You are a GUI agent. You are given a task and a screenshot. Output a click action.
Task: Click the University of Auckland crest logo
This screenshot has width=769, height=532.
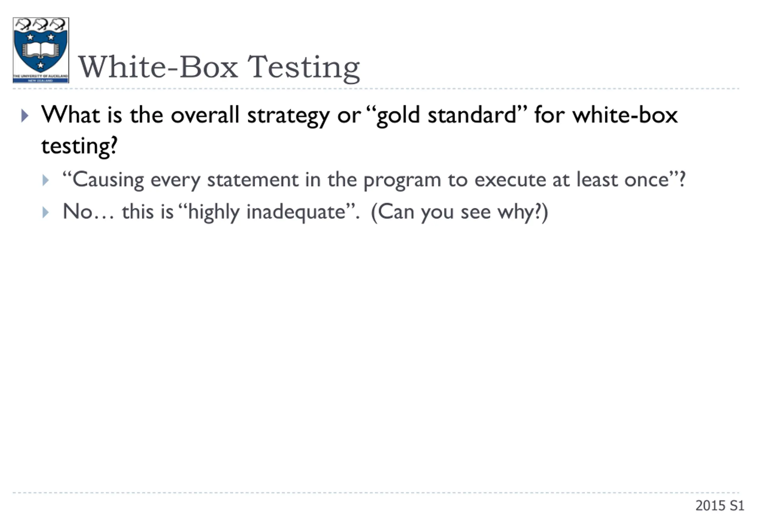(41, 50)
